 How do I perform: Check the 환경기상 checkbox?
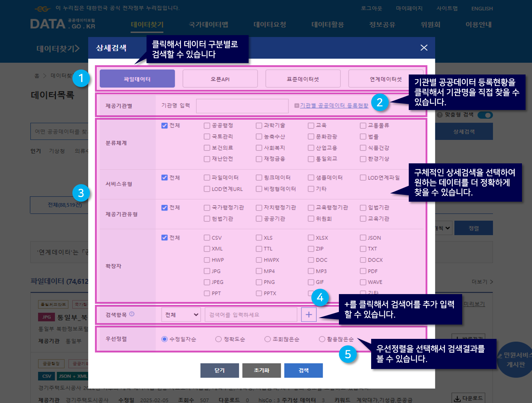tap(363, 159)
